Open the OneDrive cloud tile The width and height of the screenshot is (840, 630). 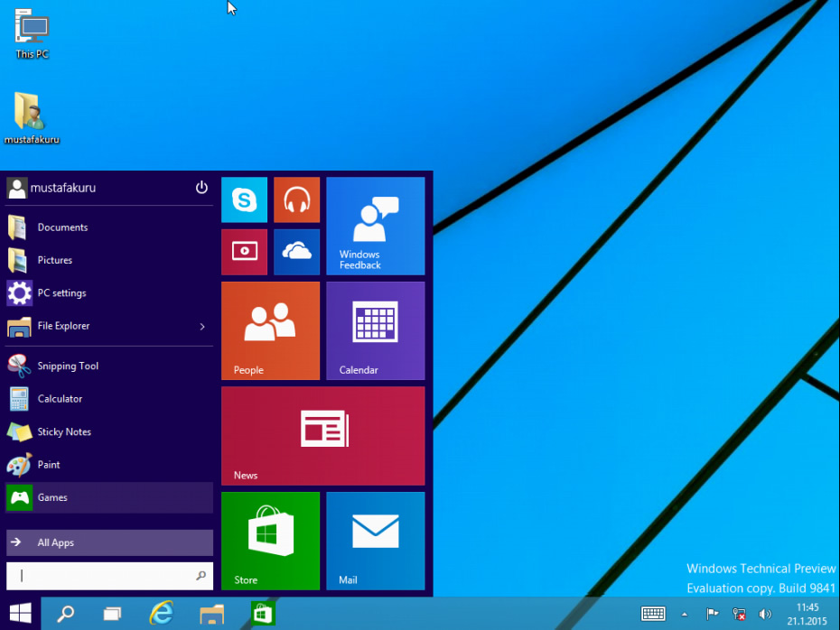[297, 252]
